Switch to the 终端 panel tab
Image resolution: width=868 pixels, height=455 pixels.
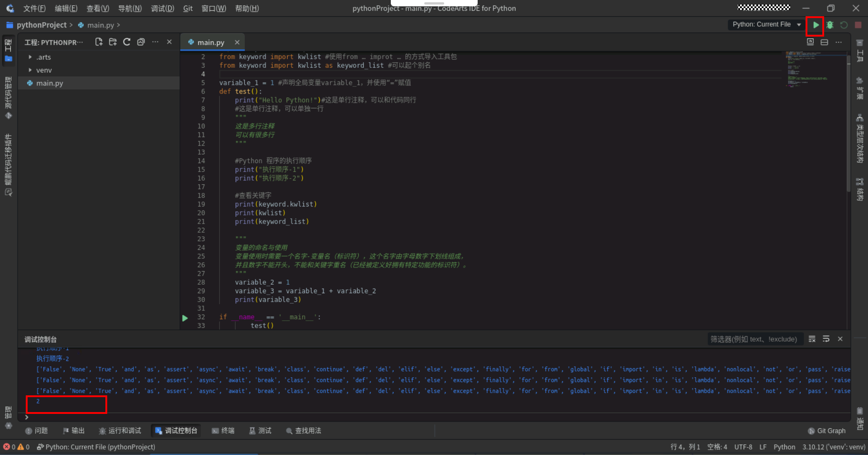pyautogui.click(x=223, y=431)
